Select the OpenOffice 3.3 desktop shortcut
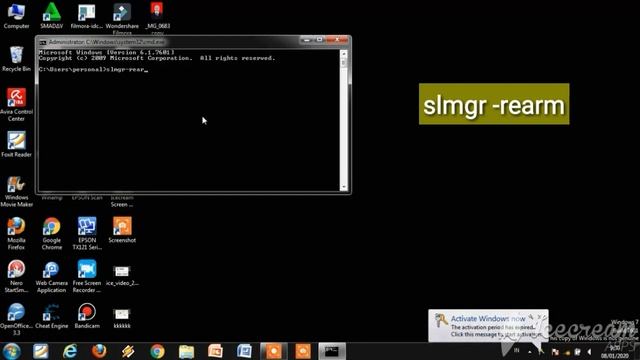This screenshot has width=640, height=360. tap(16, 319)
